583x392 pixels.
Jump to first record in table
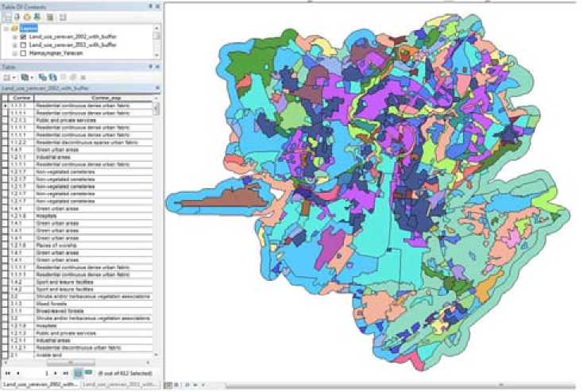(8, 372)
